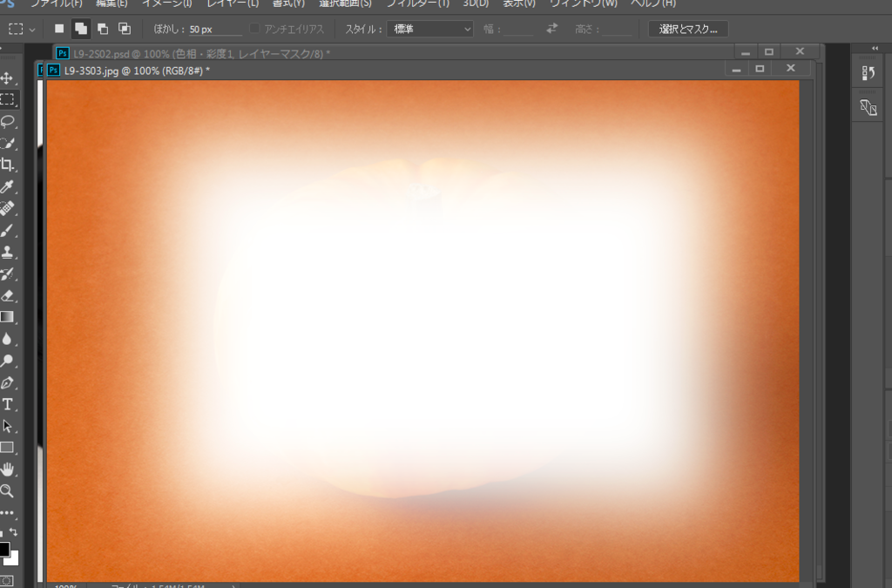This screenshot has height=588, width=892.
Task: Open the スタイル dropdown showing 標準
Action: [430, 29]
